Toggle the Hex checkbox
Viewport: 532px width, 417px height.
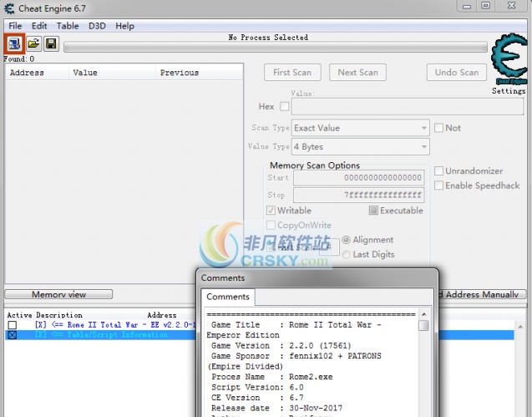click(x=284, y=107)
